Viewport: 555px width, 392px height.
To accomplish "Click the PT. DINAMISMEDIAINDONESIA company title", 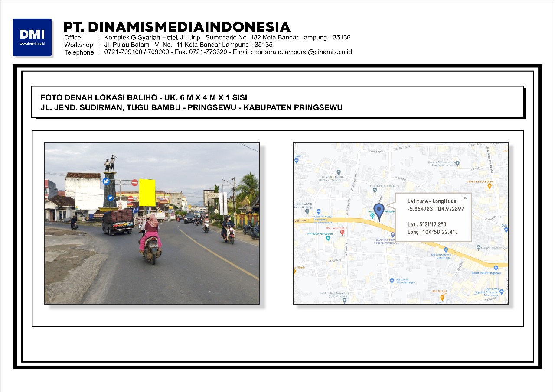I will click(x=177, y=27).
